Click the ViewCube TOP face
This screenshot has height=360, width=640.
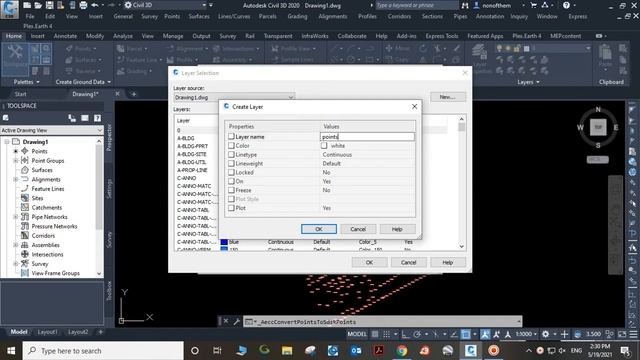(598, 127)
